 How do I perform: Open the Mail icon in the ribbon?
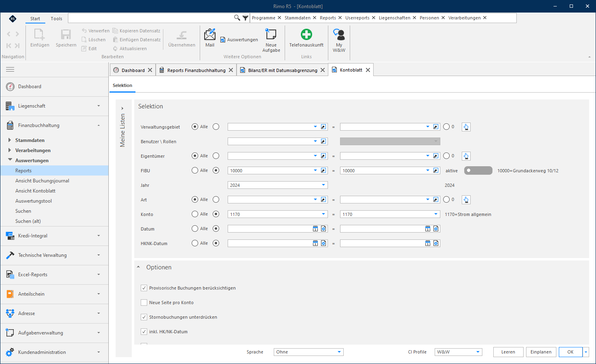click(210, 34)
